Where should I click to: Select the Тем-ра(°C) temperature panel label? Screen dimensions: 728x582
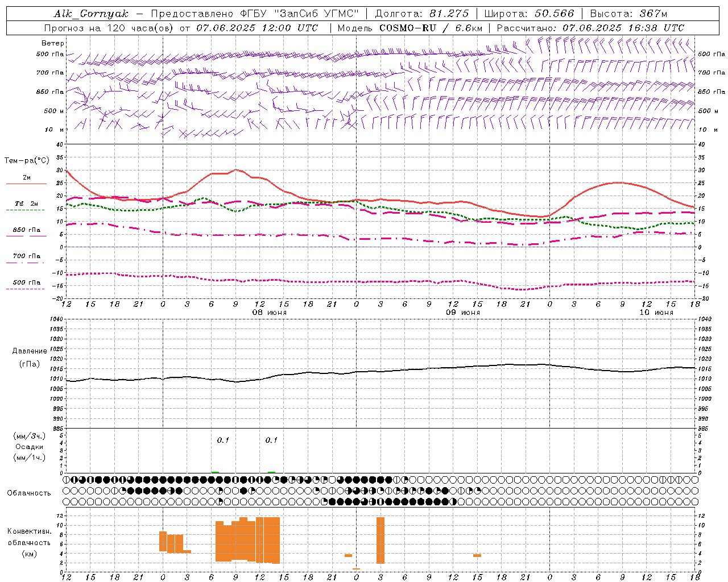[27, 161]
